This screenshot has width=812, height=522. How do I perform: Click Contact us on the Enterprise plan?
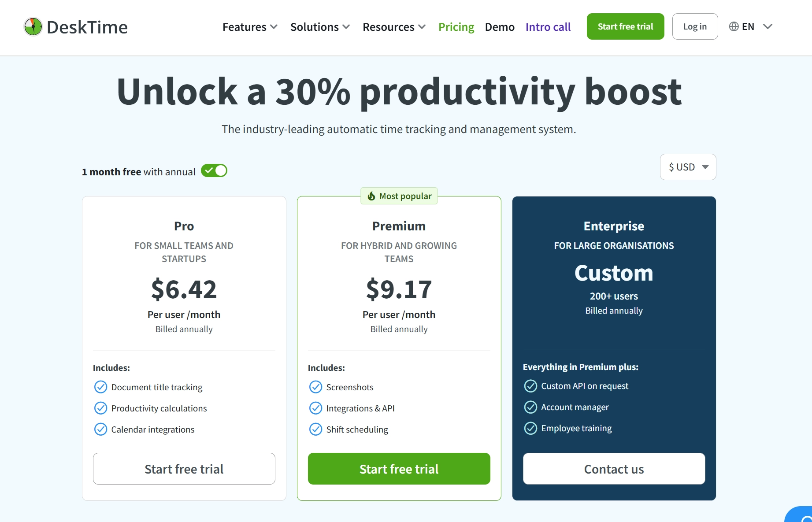(613, 469)
